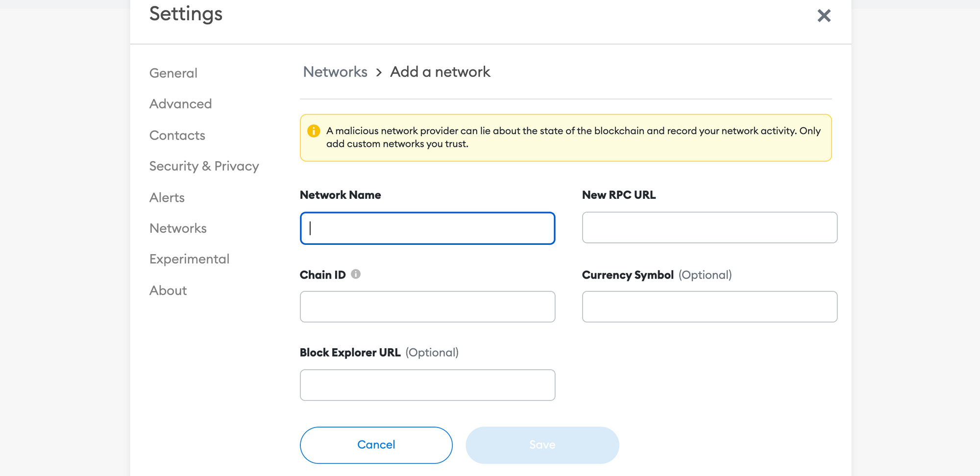Click the Chain ID input field
This screenshot has height=476, width=980.
click(427, 307)
